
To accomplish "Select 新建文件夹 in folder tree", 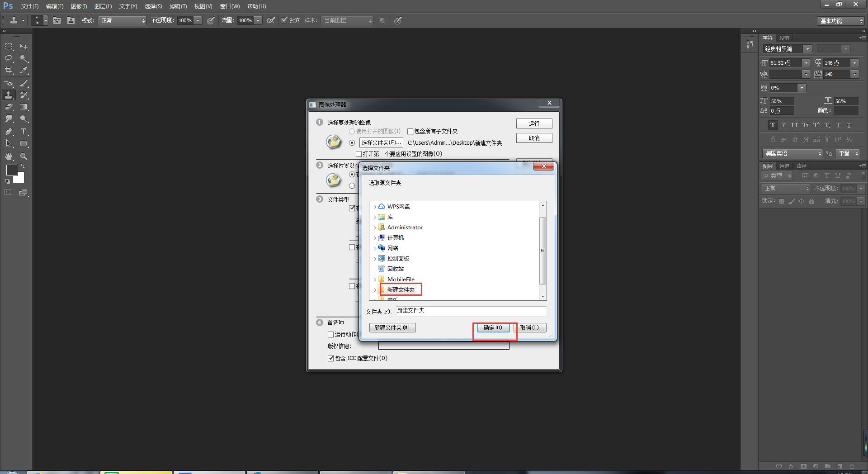I will pos(401,289).
